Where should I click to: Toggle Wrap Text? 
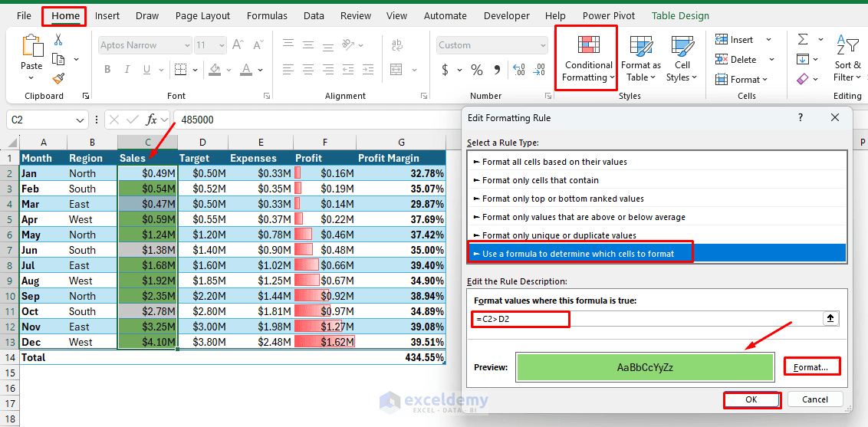397,44
